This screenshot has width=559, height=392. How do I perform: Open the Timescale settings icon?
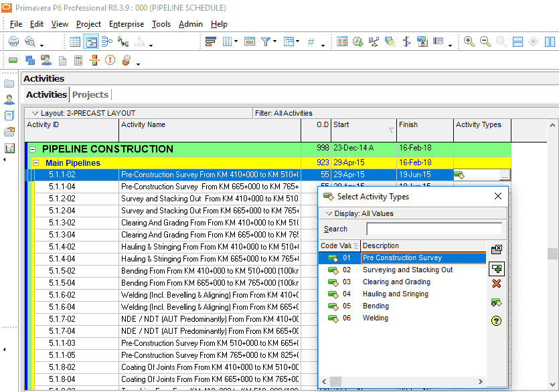pos(250,41)
